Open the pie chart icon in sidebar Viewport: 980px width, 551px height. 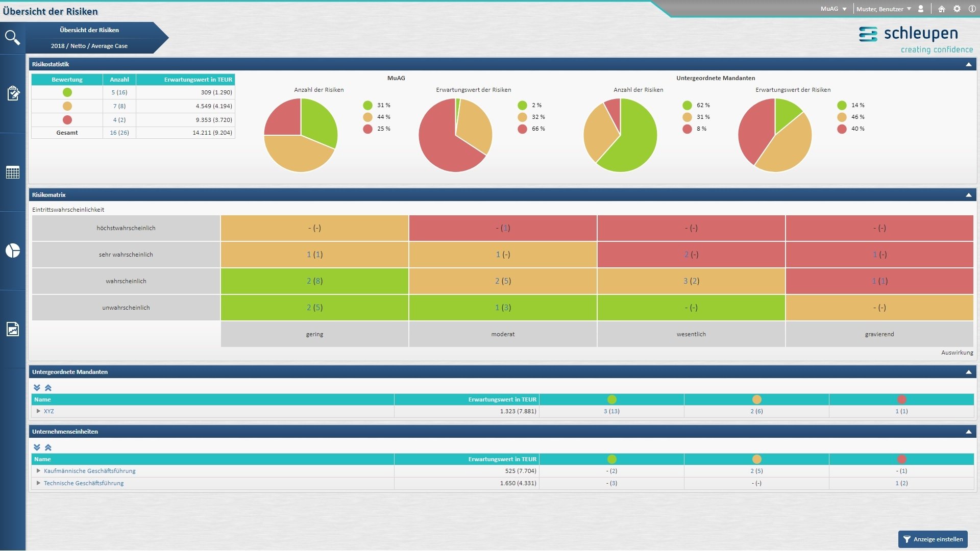[13, 251]
